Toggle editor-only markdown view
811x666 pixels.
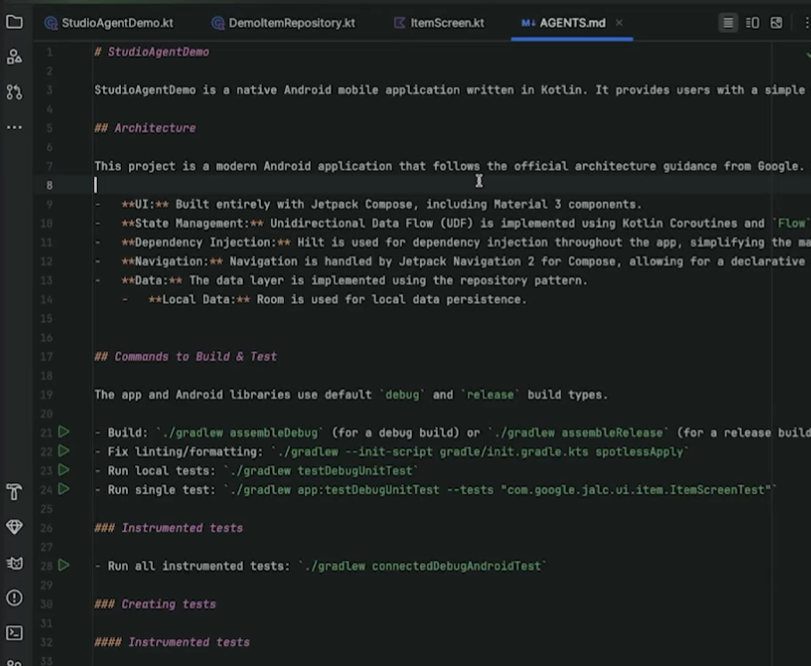point(729,22)
